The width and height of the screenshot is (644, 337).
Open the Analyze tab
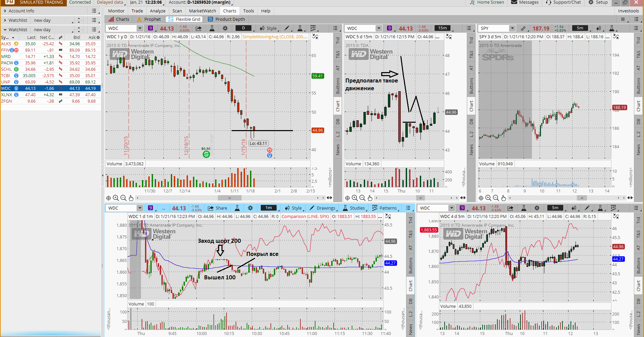pos(158,11)
